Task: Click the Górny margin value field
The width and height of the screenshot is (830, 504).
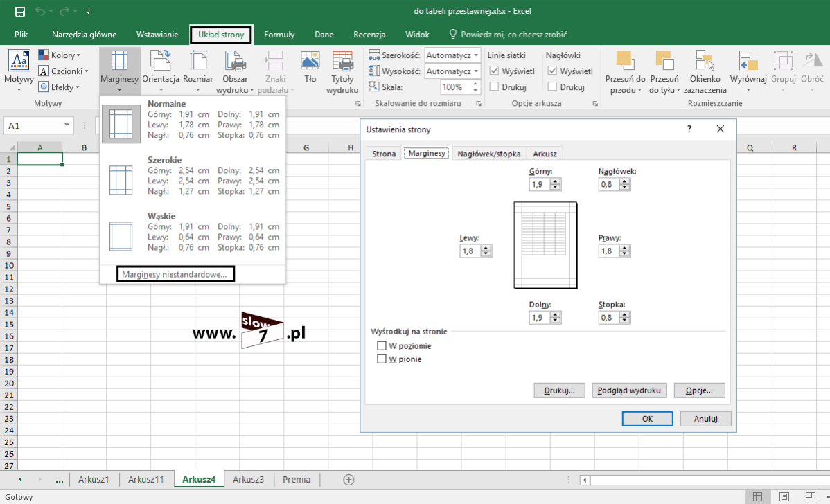Action: [x=540, y=184]
